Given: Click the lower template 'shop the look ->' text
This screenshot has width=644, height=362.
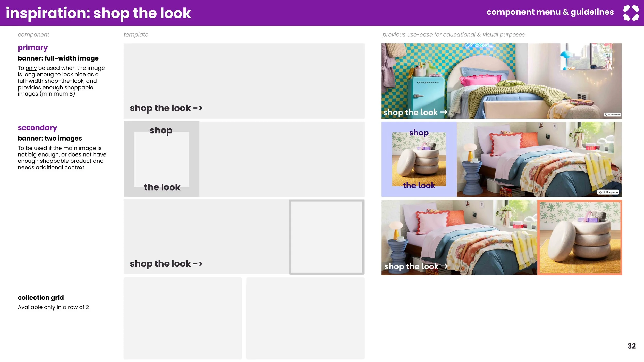Looking at the screenshot, I should (166, 264).
